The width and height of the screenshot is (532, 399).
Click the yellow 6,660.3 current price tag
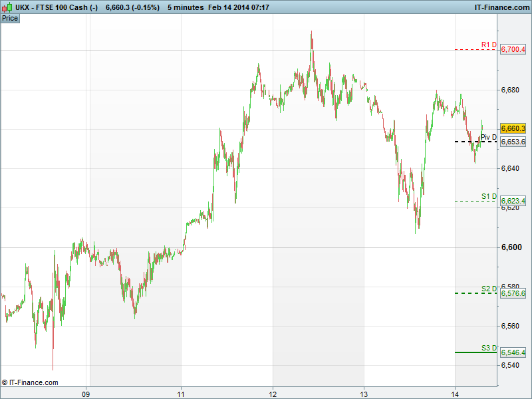[513, 128]
